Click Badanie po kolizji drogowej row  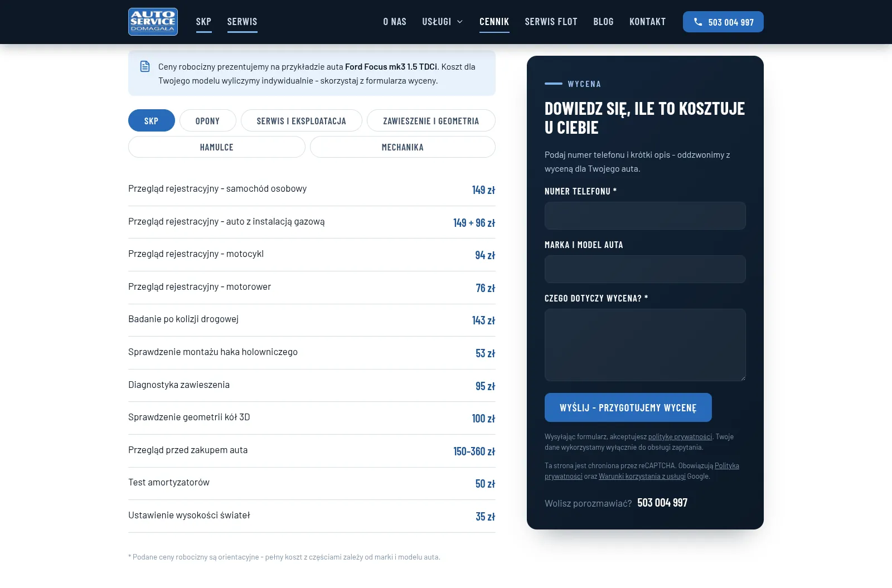(312, 320)
